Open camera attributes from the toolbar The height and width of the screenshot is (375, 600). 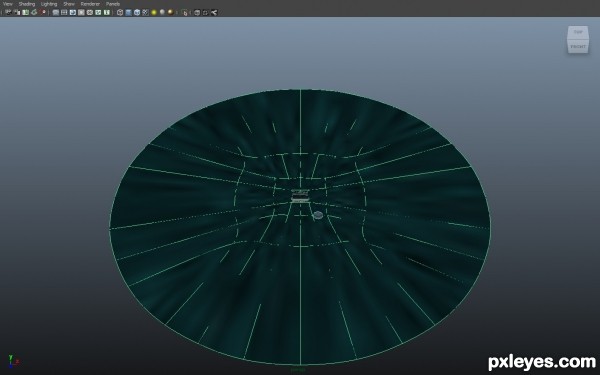click(17, 12)
